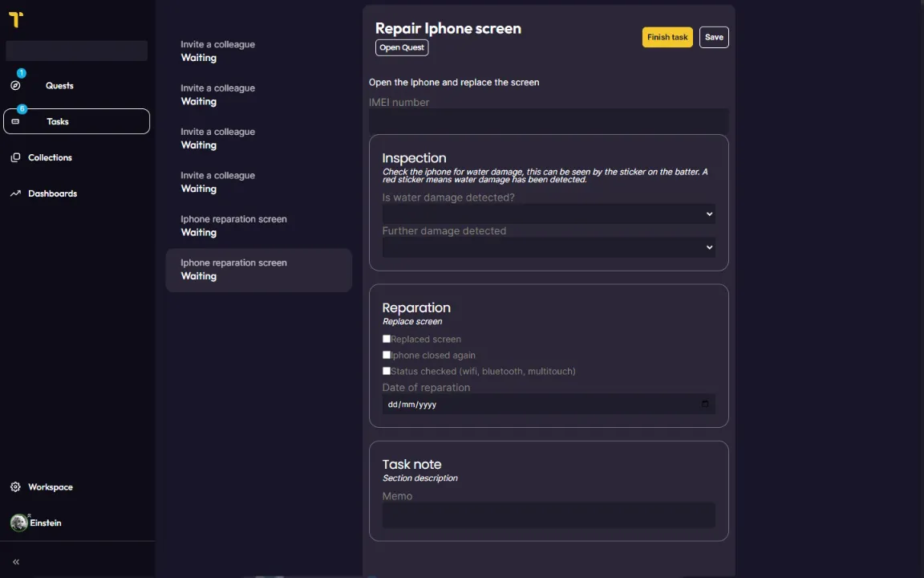
Task: Open calendar picker in Date of reparation
Action: 705,404
